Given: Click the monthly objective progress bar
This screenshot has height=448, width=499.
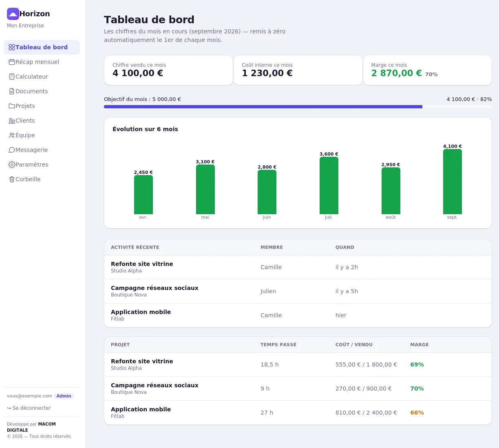Looking at the screenshot, I should [x=298, y=107].
